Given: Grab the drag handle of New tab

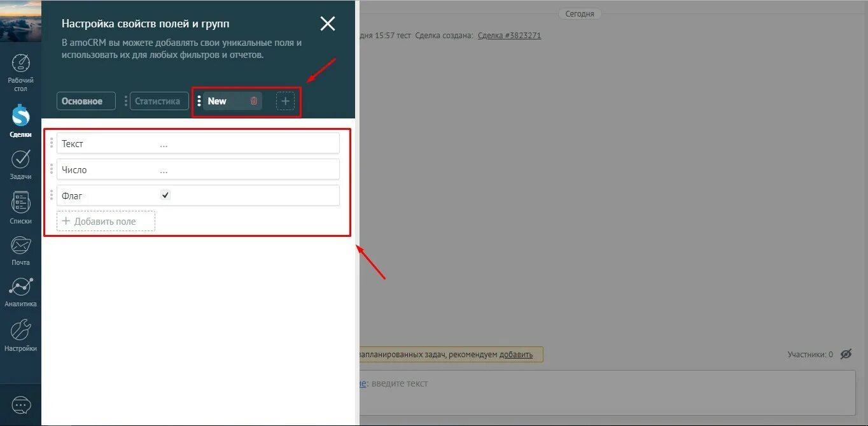Looking at the screenshot, I should click(199, 101).
